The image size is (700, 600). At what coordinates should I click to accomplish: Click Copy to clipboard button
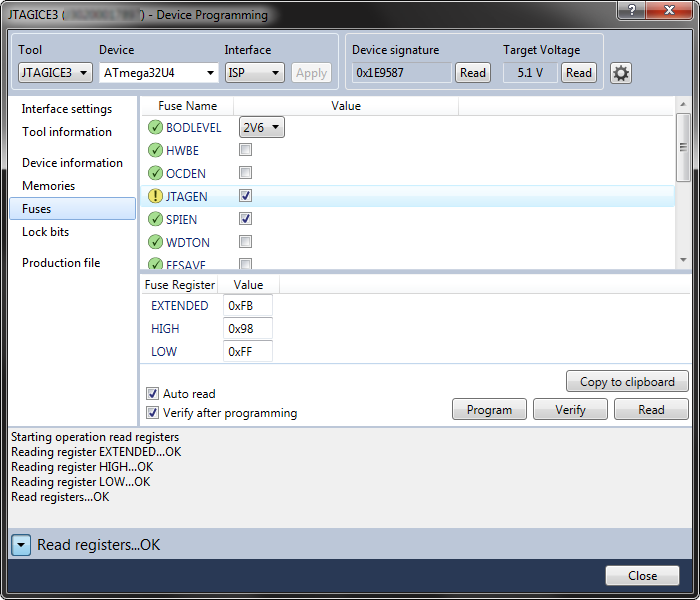point(627,382)
